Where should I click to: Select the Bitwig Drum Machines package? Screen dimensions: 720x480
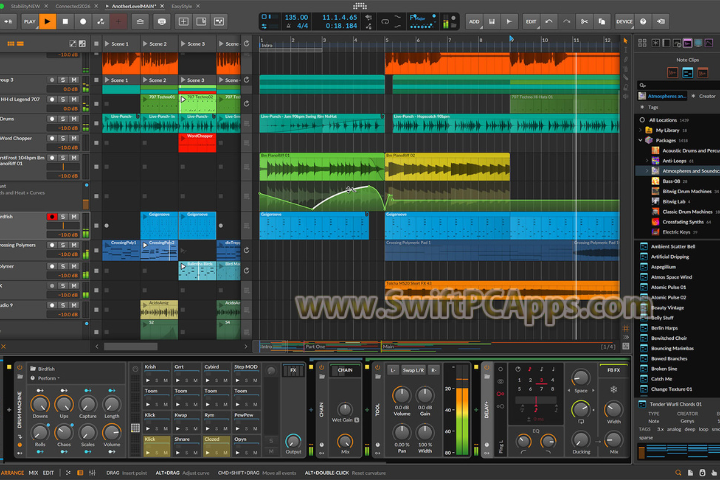(x=687, y=191)
